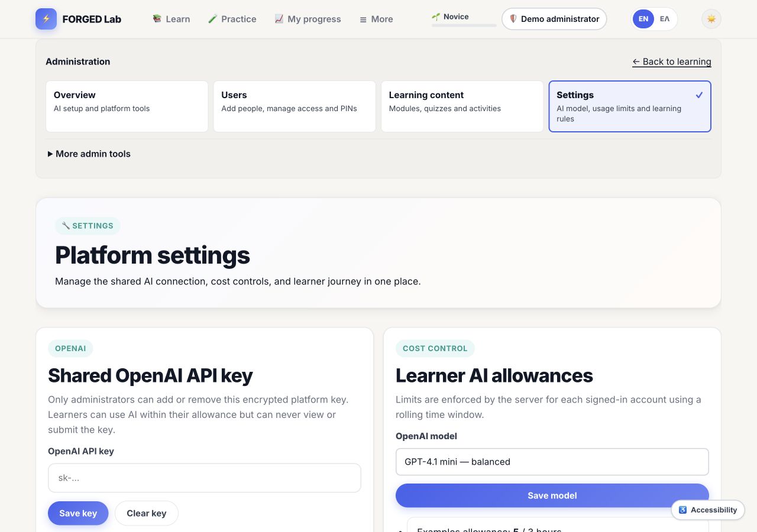Open the OpenAI model dropdown

click(x=552, y=462)
